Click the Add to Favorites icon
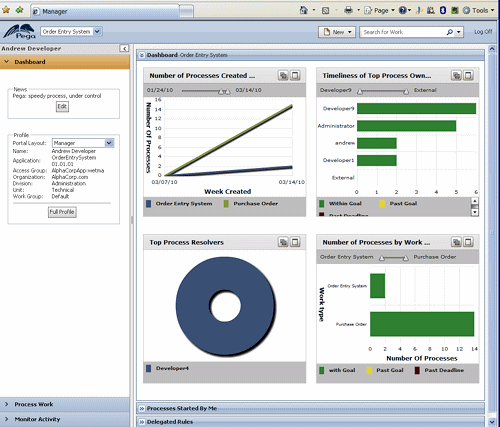The width and height of the screenshot is (500, 427). pos(19,10)
